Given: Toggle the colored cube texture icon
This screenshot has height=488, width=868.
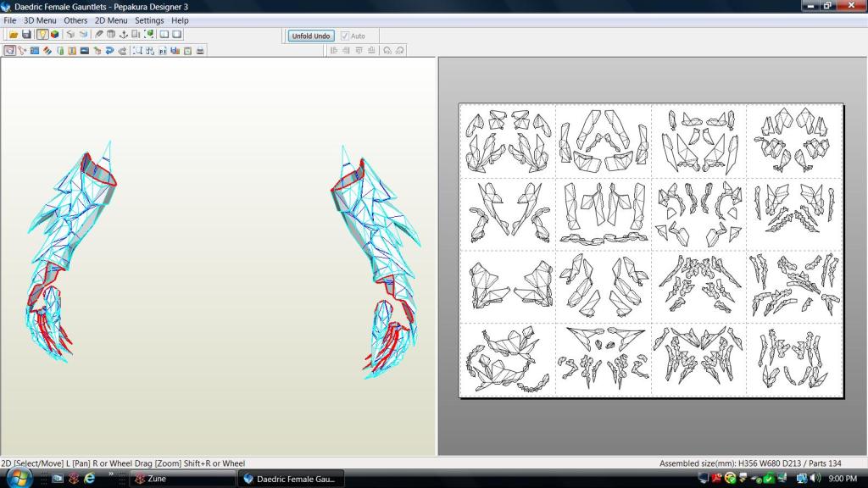Looking at the screenshot, I should point(55,34).
